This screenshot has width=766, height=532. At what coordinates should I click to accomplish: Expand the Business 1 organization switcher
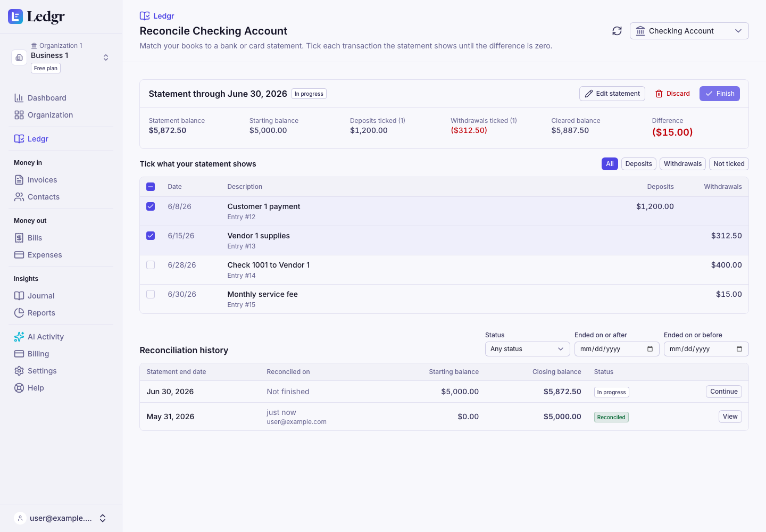coord(61,57)
